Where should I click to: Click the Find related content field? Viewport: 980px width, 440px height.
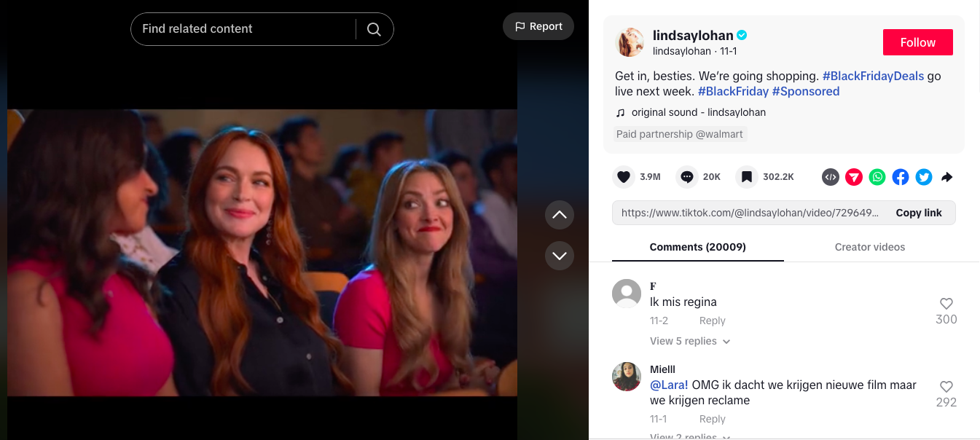[x=243, y=28]
